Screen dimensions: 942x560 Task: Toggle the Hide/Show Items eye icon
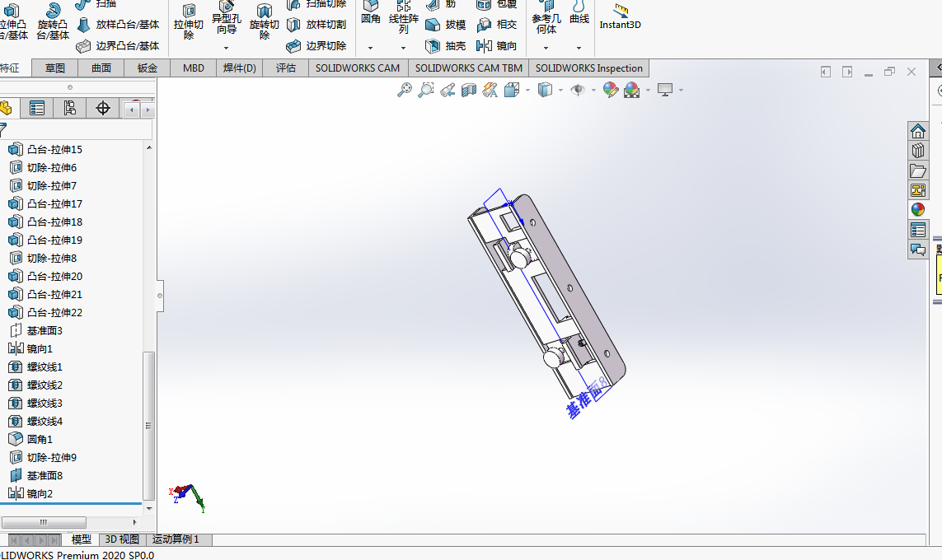tap(578, 90)
